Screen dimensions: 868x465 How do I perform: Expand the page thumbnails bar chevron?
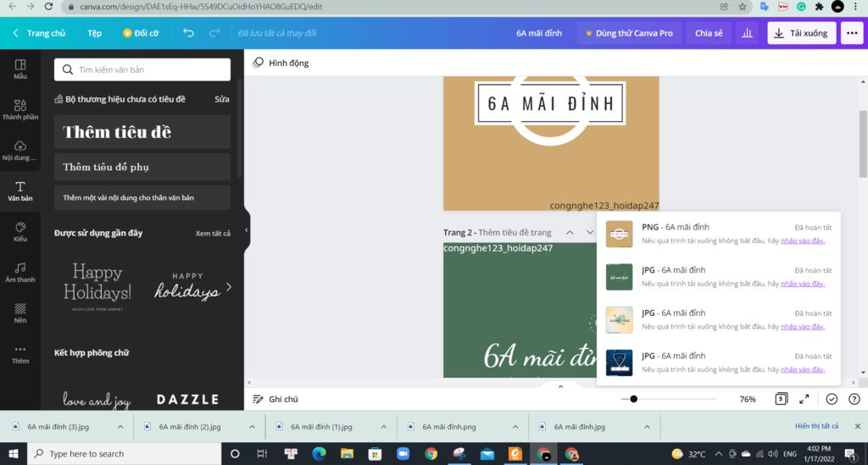[x=560, y=386]
